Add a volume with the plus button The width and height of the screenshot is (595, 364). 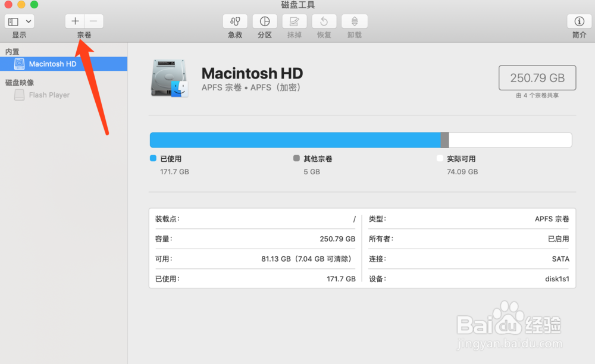tap(75, 21)
